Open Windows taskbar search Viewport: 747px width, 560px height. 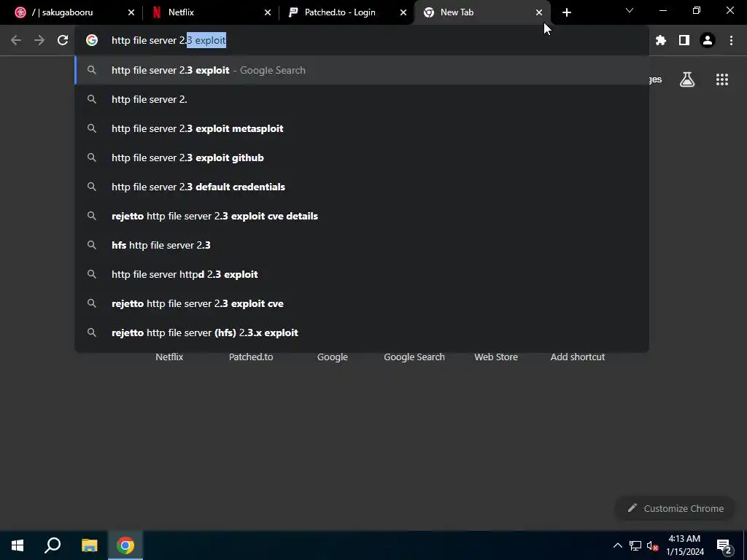pyautogui.click(x=53, y=545)
